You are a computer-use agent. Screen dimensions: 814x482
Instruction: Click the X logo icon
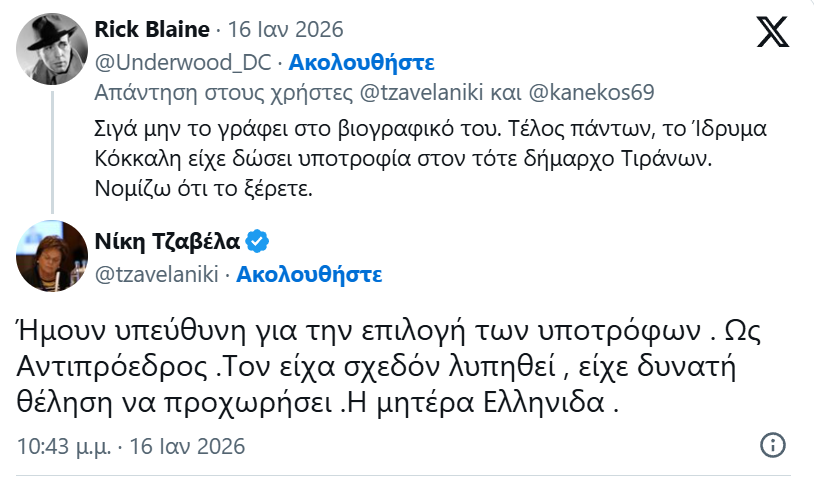click(x=772, y=33)
